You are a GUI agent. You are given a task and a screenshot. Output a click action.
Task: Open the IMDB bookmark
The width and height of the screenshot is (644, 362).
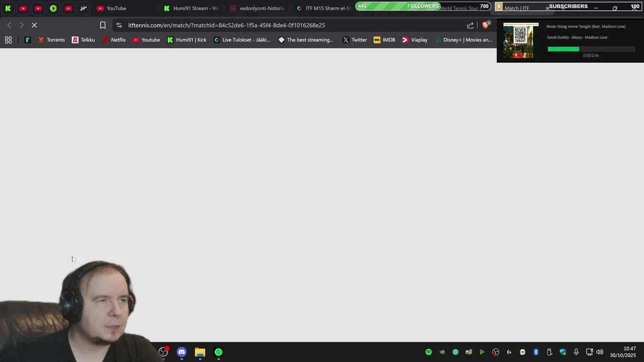(384, 40)
